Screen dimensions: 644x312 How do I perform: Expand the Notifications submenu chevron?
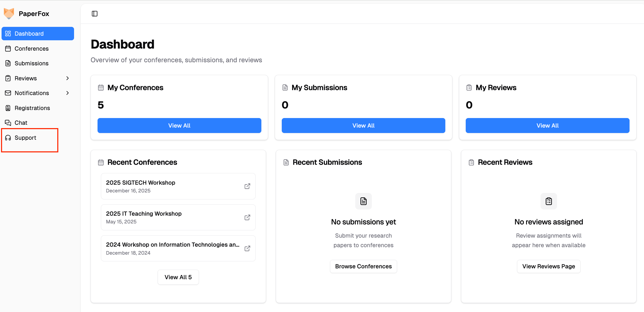pyautogui.click(x=68, y=93)
